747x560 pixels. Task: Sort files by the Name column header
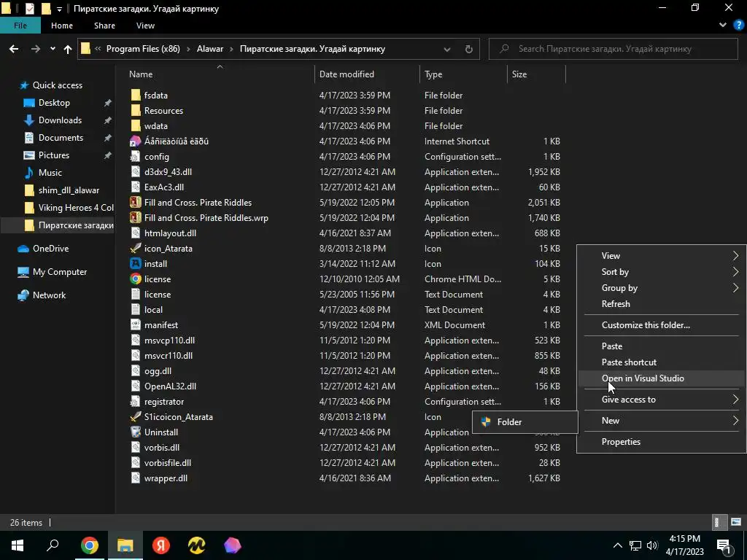141,74
